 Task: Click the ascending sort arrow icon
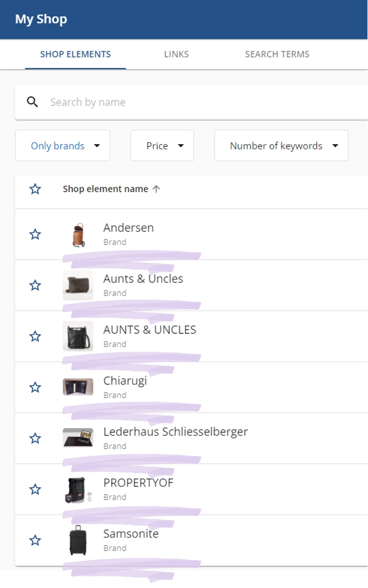(x=156, y=189)
